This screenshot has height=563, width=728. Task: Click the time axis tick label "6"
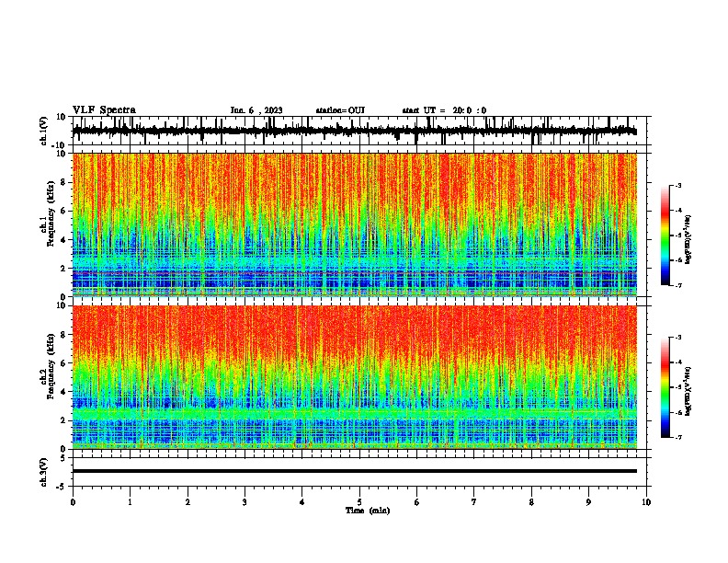tap(417, 502)
